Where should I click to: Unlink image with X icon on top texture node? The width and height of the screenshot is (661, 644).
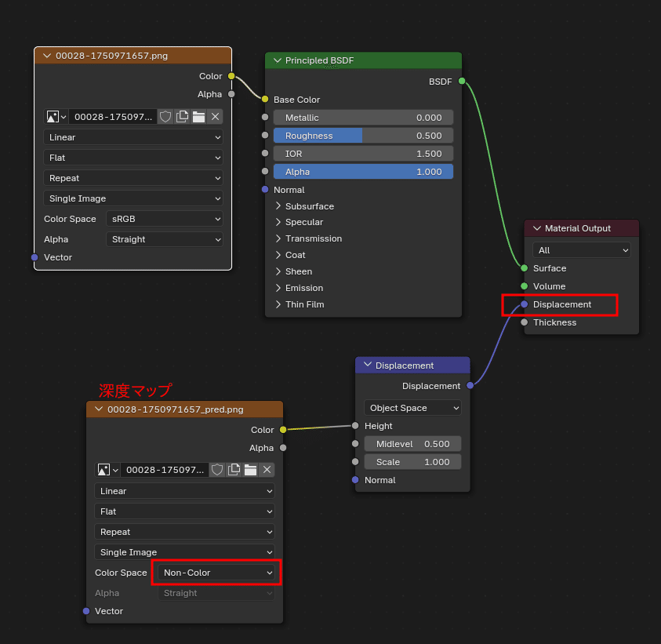coord(215,116)
